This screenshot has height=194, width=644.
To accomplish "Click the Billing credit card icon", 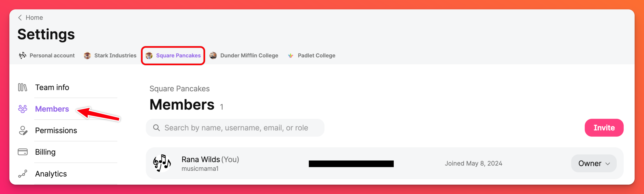I will coord(23,152).
